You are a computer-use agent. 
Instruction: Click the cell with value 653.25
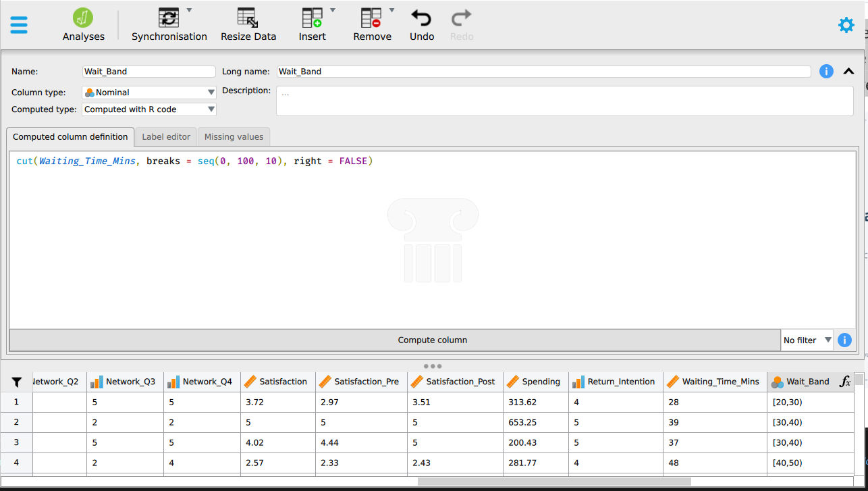tap(536, 422)
